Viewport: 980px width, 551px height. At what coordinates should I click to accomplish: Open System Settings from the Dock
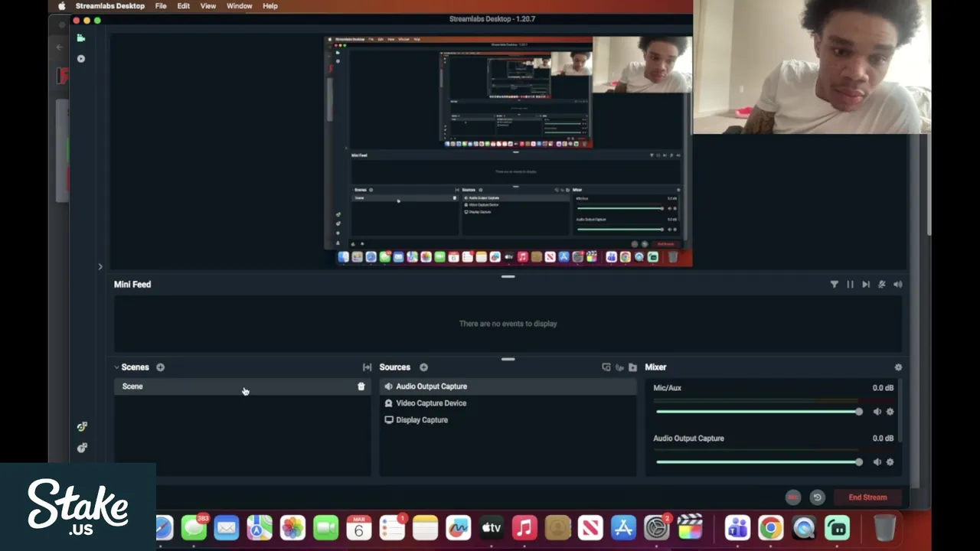click(657, 527)
